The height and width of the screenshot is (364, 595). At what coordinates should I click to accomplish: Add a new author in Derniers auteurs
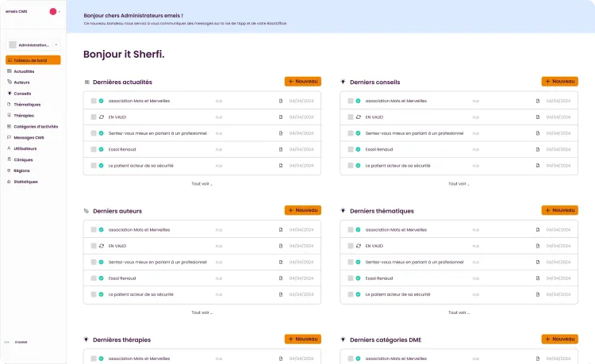click(303, 210)
